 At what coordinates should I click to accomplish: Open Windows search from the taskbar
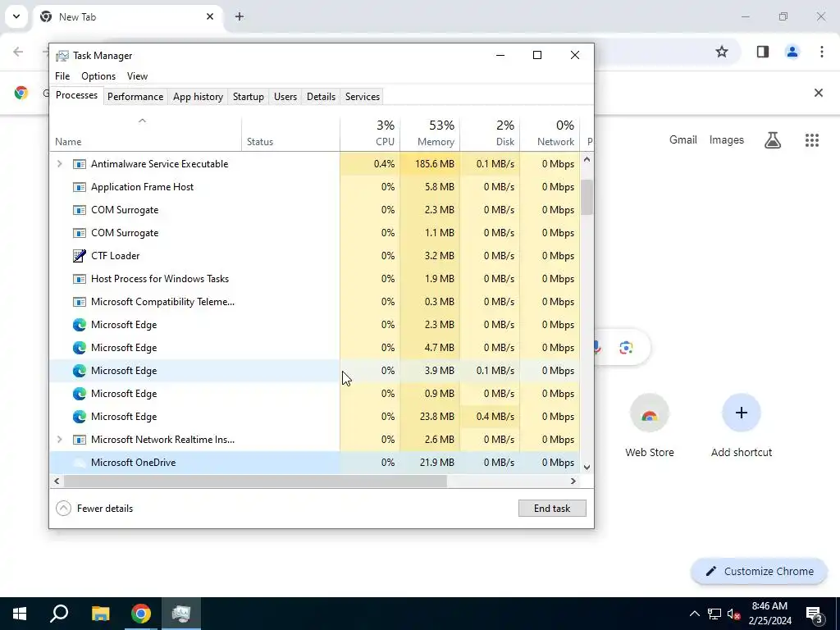tap(59, 614)
